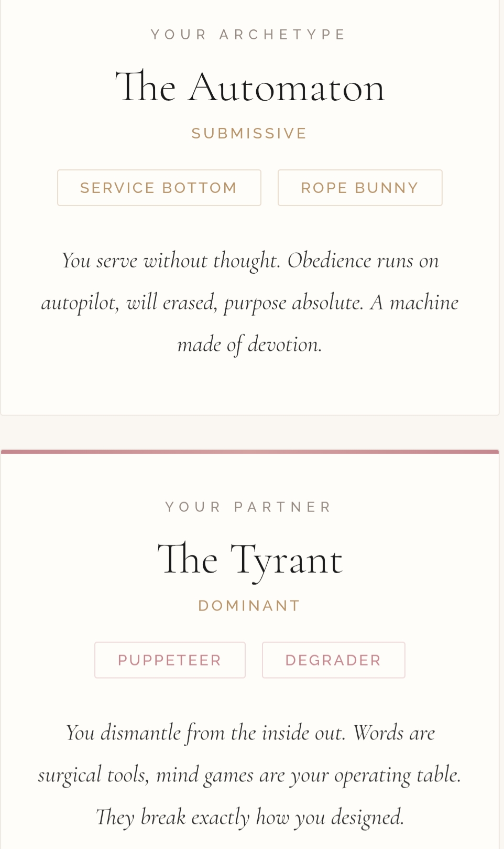Tap the word "machine" in the archetype description

[x=424, y=303]
